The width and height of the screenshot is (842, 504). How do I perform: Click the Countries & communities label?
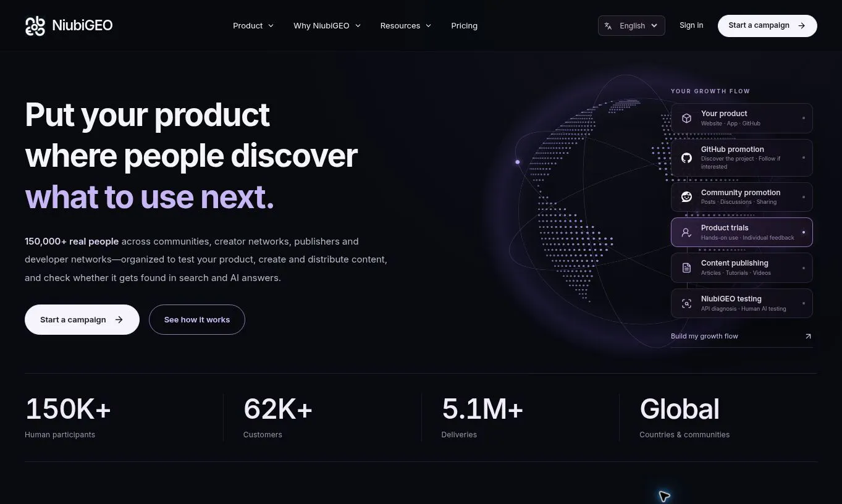tap(684, 435)
